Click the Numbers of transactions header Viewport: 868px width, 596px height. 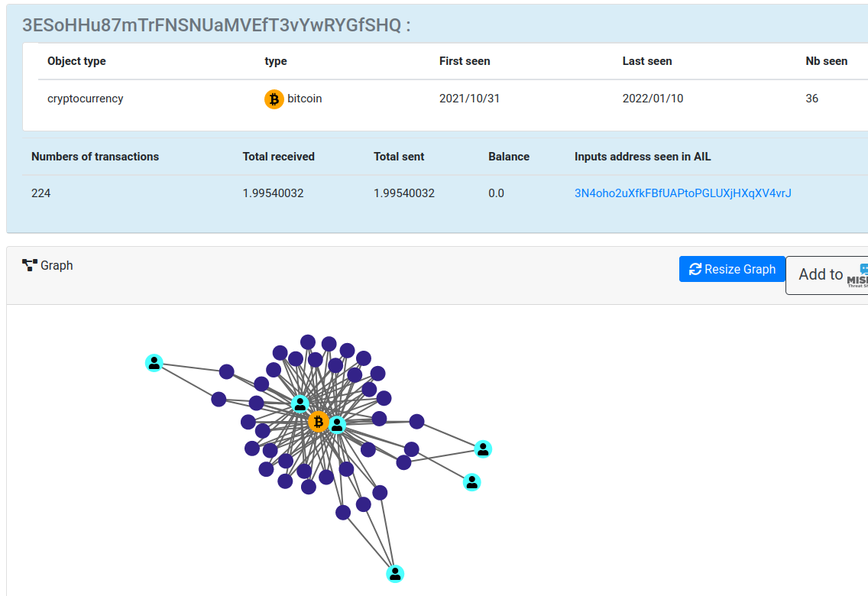tap(96, 157)
